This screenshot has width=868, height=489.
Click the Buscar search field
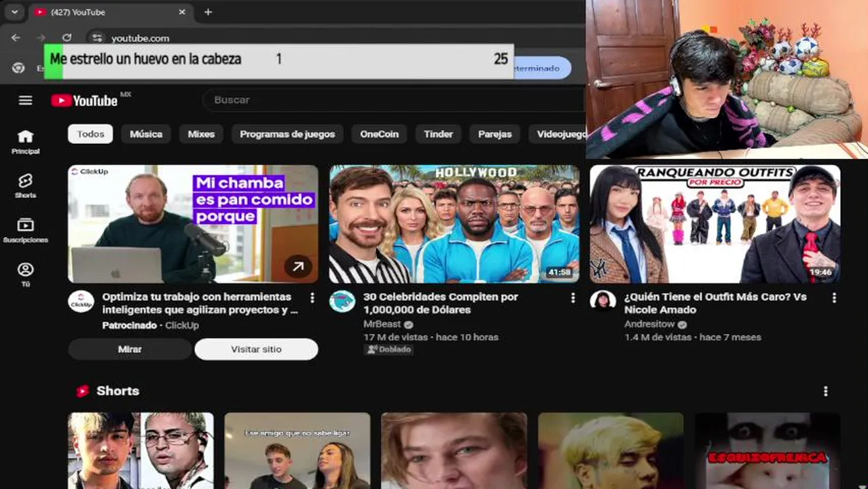tap(394, 100)
